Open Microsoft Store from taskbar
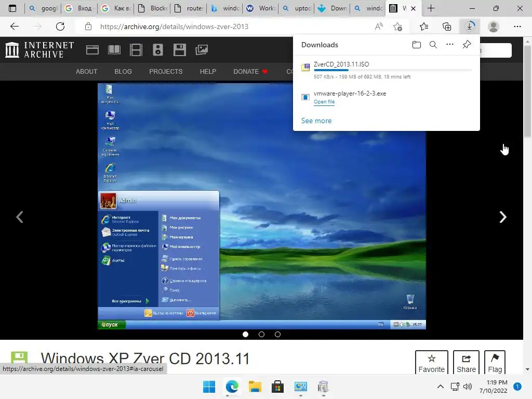Screen dimensions: 532x399 [277, 387]
